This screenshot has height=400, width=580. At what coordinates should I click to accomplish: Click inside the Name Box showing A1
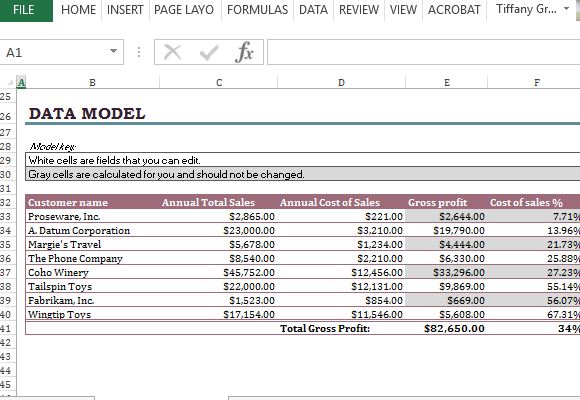54,52
